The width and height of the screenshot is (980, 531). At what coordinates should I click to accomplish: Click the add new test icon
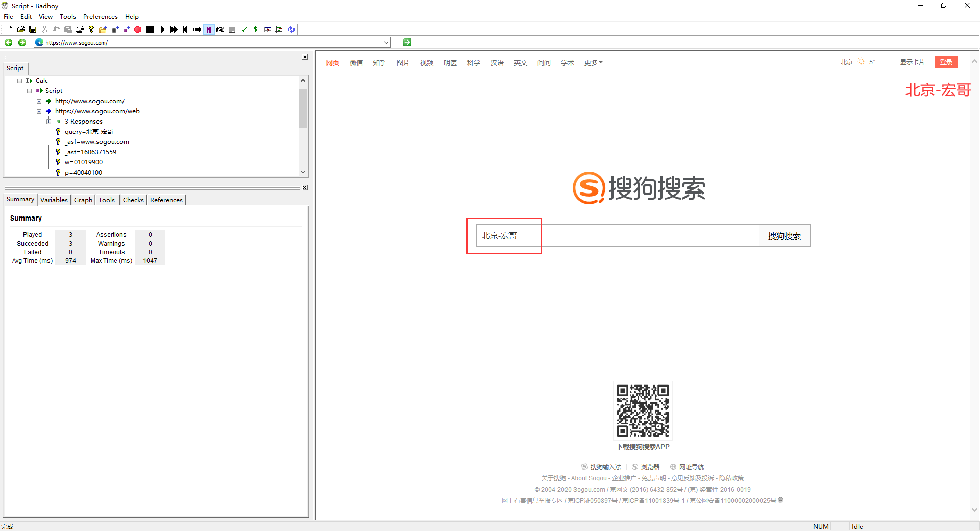pos(115,29)
